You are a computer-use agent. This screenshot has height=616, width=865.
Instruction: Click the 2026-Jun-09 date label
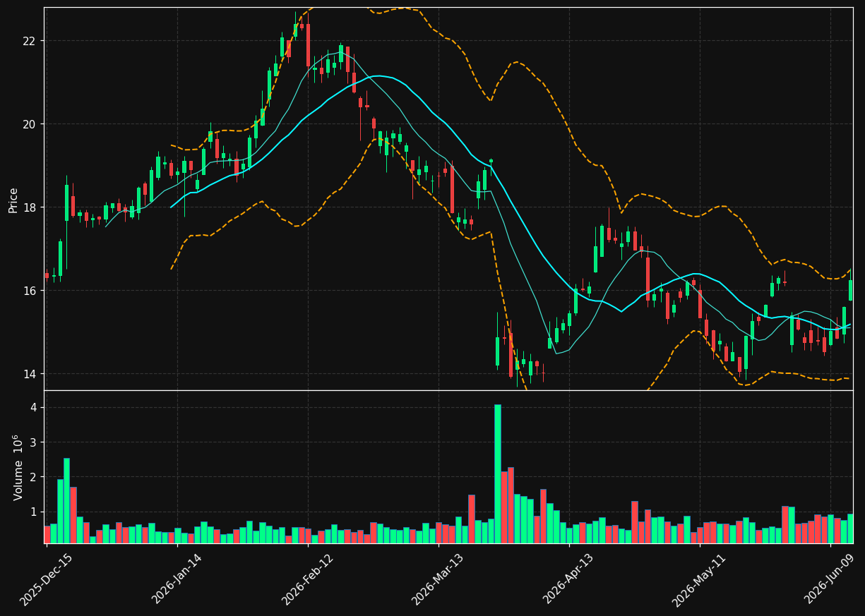coord(830,579)
